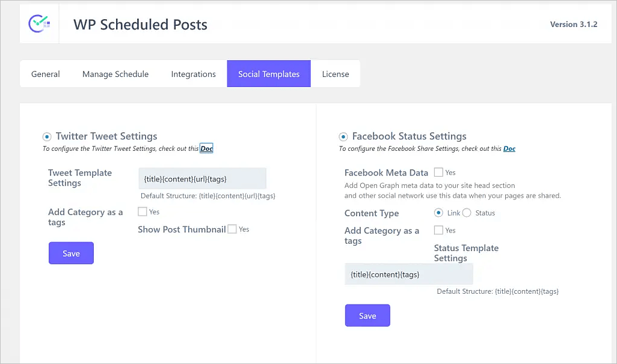This screenshot has height=364, width=617.
Task: Enable the Facebook Meta Data checkbox
Action: (x=438, y=172)
